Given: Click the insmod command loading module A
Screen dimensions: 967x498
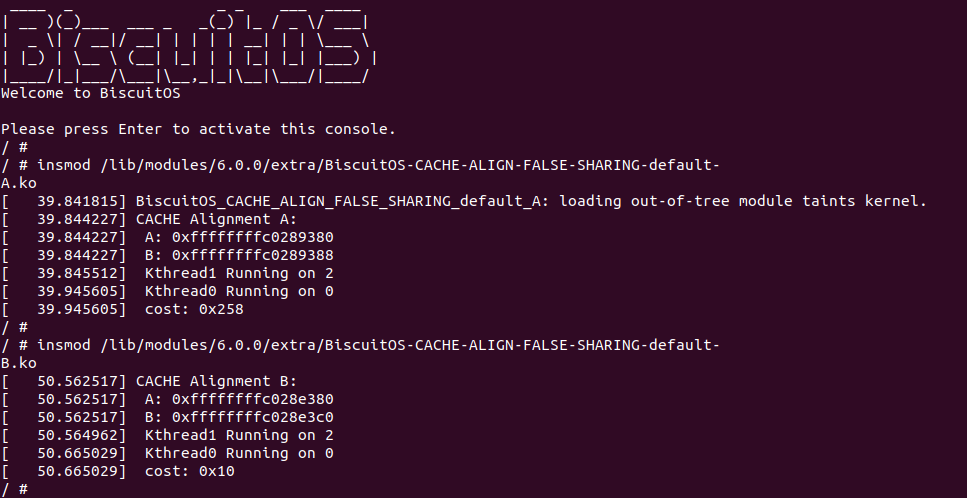Looking at the screenshot, I should point(379,165).
